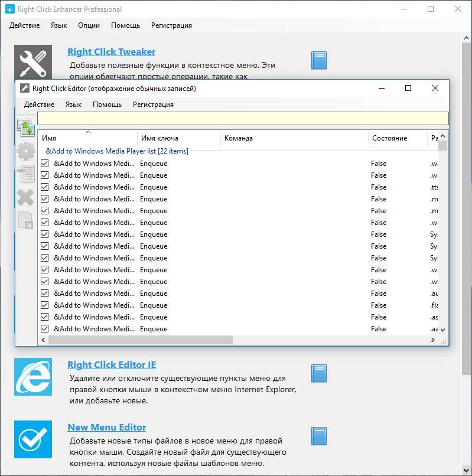This screenshot has width=472, height=476.
Task: Open the Right Click Tweaker link
Action: pyautogui.click(x=111, y=52)
